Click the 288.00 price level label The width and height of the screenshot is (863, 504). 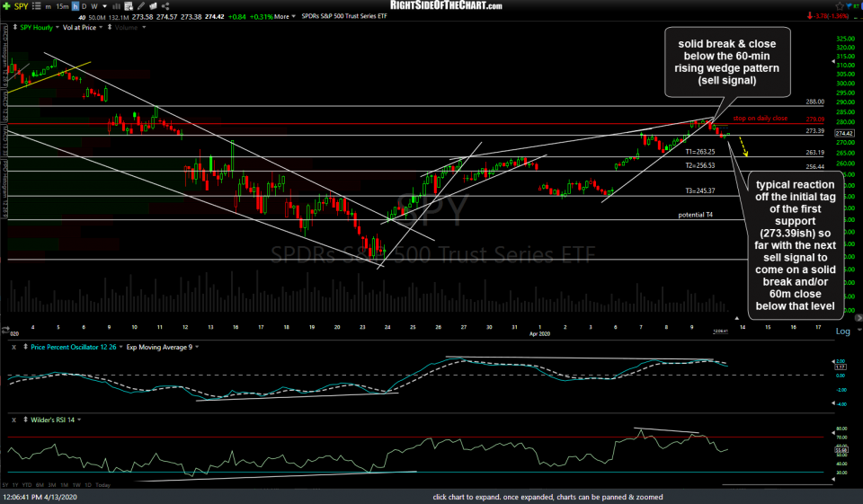[815, 102]
